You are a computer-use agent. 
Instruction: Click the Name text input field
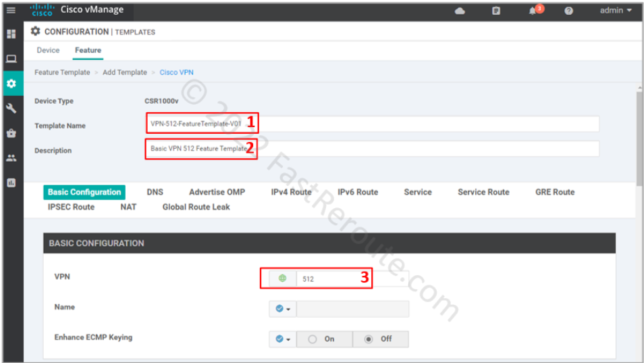352,309
